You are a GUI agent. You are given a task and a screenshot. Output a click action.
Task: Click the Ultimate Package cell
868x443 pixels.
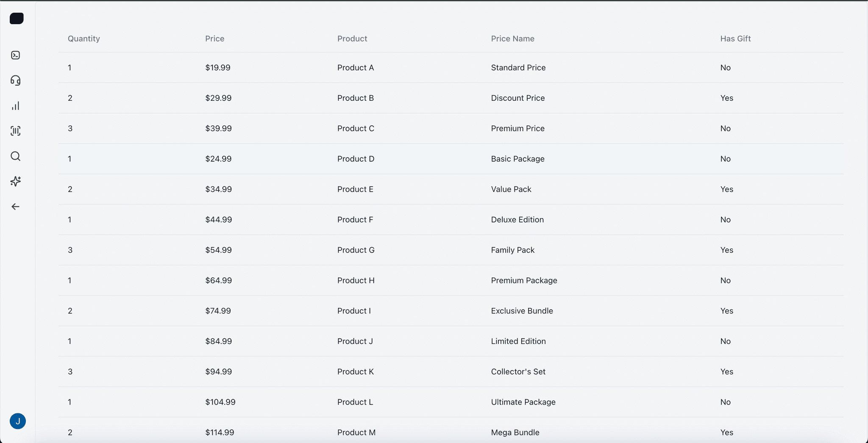point(523,402)
